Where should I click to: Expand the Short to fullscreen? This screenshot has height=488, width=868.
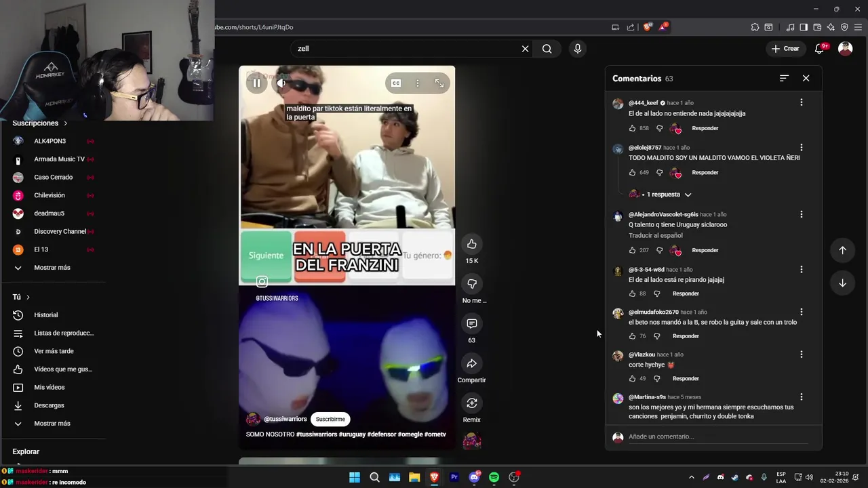439,83
